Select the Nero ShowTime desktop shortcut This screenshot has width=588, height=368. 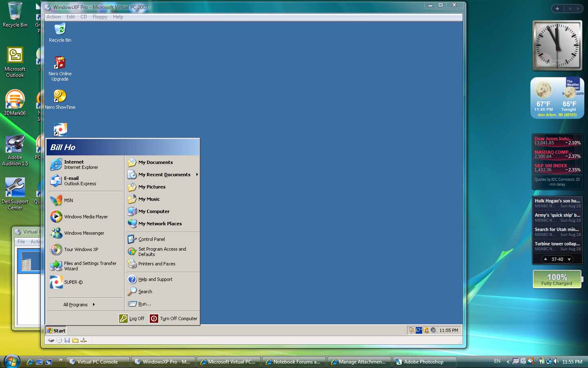tap(60, 99)
